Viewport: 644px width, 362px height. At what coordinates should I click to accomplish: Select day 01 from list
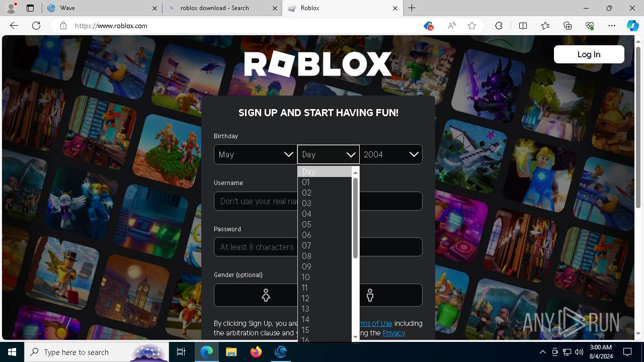(325, 182)
